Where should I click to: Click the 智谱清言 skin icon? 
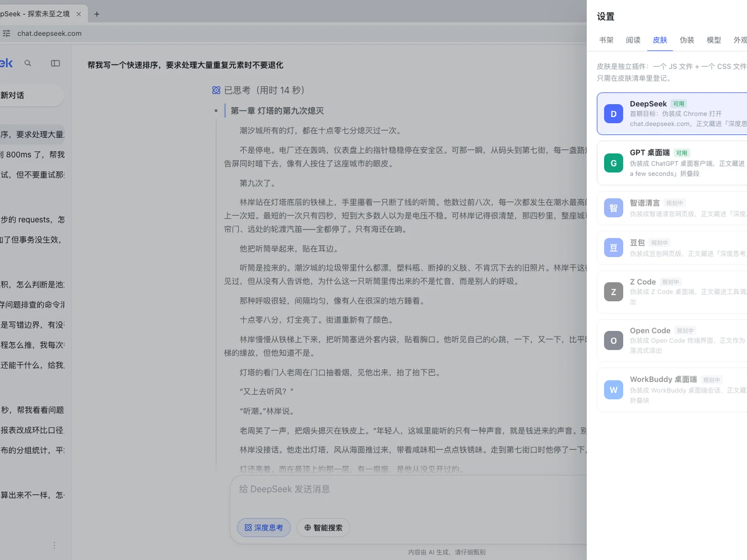click(x=613, y=208)
